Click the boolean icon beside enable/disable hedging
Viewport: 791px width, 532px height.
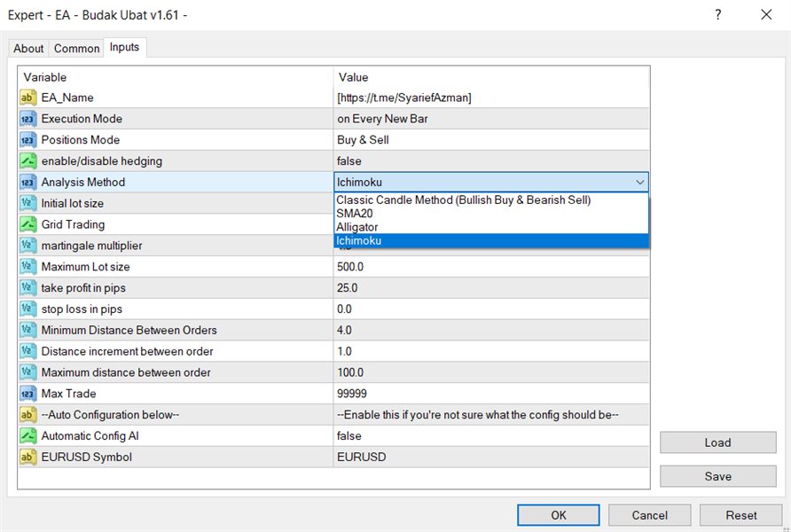tap(27, 161)
